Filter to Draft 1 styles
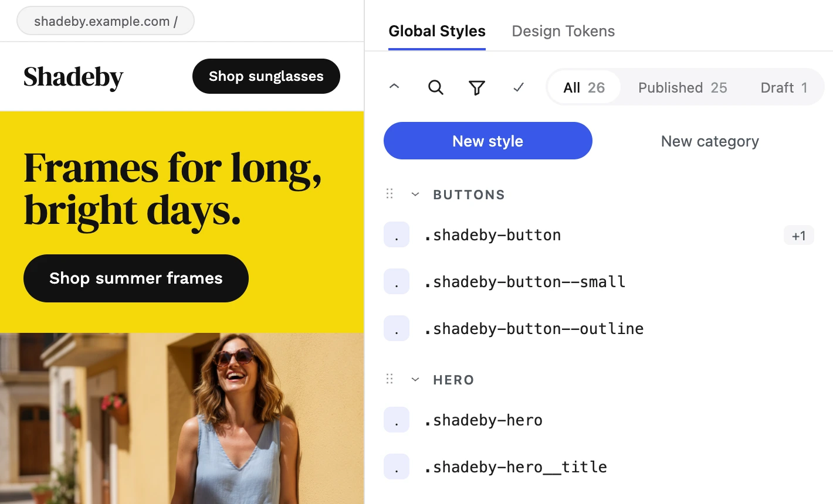The width and height of the screenshot is (833, 504). point(784,87)
